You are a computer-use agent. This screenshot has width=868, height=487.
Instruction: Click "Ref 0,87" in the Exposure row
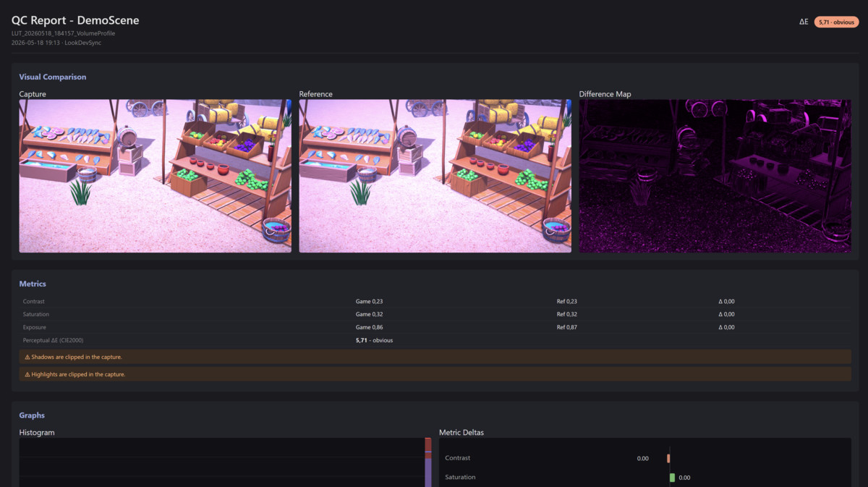pos(567,327)
